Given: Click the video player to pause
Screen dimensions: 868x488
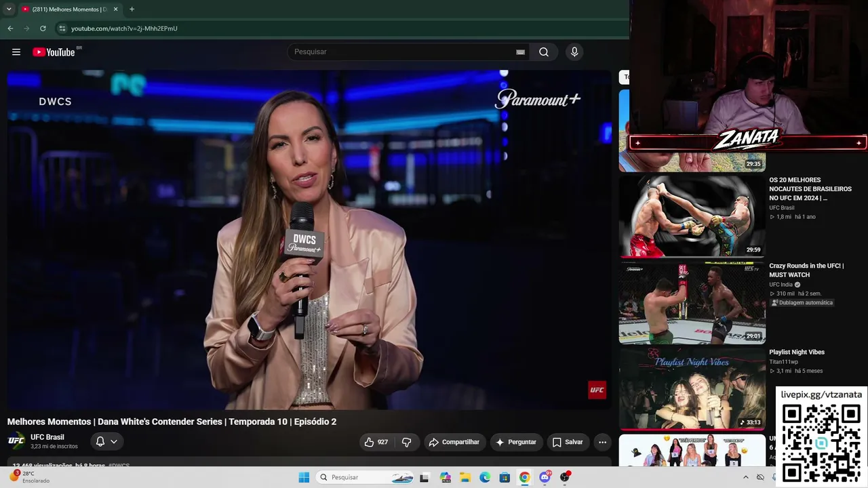Looking at the screenshot, I should pos(309,239).
